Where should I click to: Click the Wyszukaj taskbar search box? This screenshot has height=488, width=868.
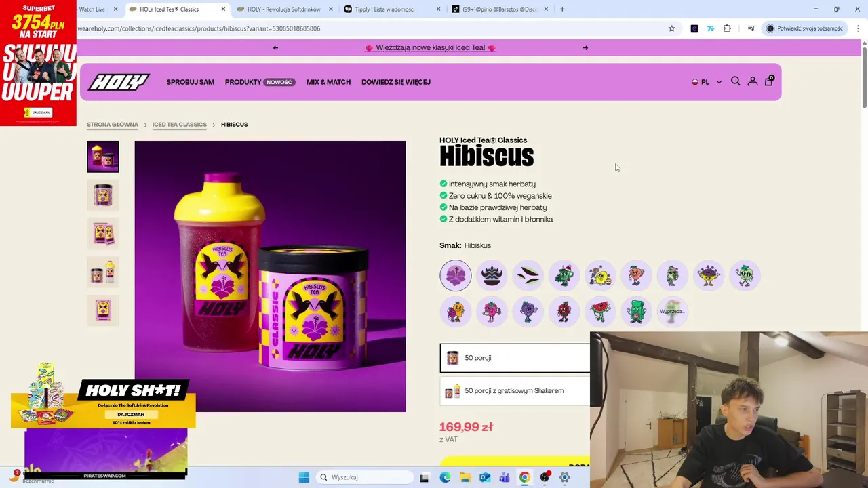pyautogui.click(x=365, y=477)
